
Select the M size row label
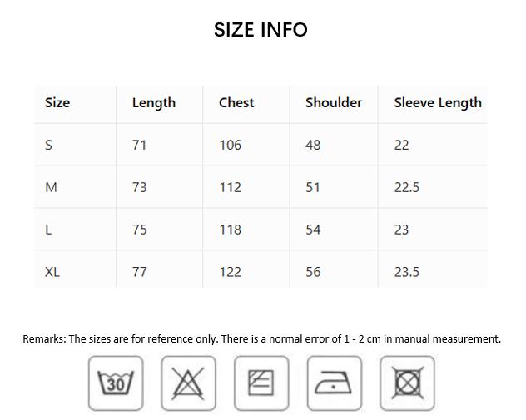tap(51, 187)
